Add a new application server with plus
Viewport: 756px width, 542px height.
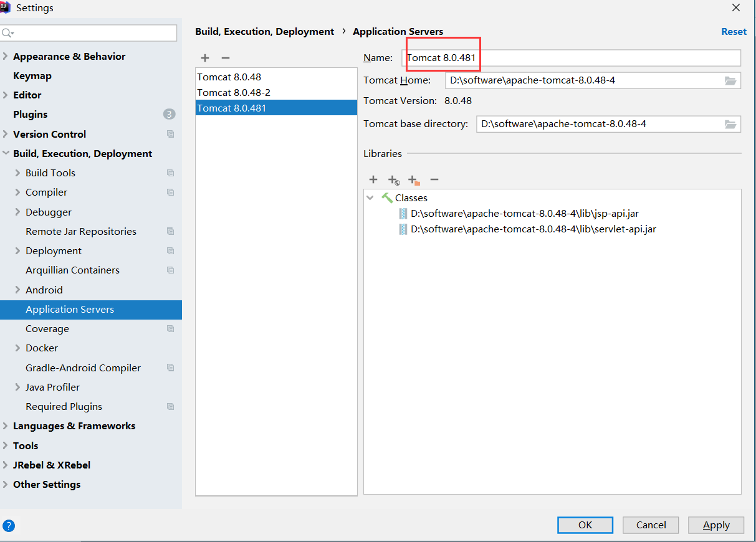coord(205,58)
